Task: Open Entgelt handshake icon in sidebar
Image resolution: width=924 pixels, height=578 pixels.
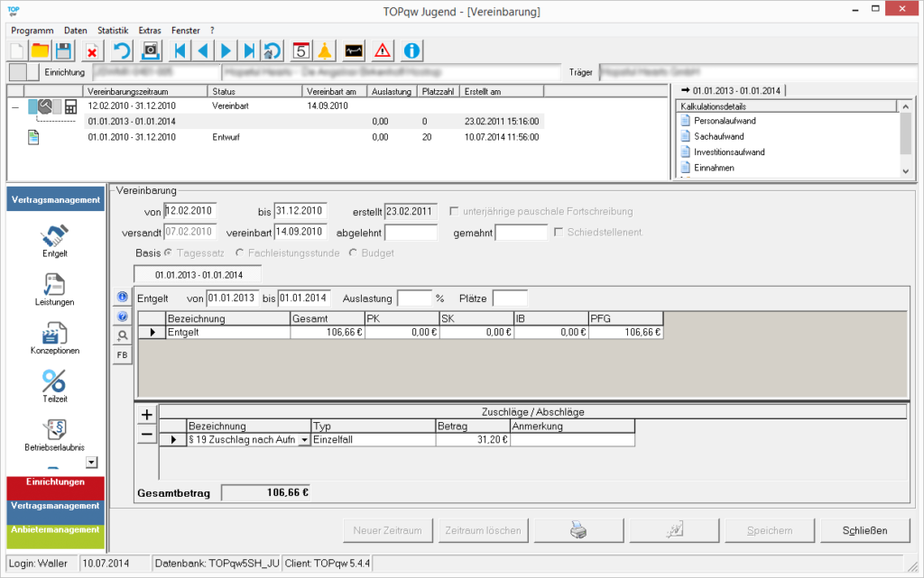Action: tap(55, 237)
